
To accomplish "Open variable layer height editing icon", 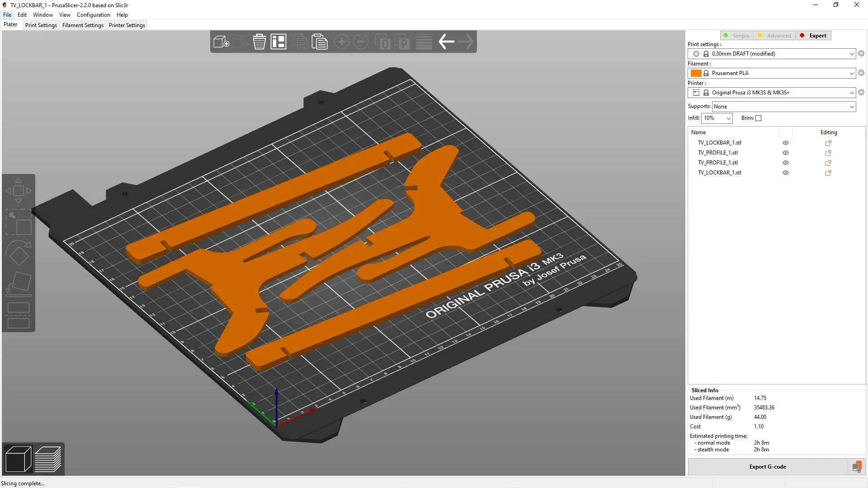I will click(424, 42).
